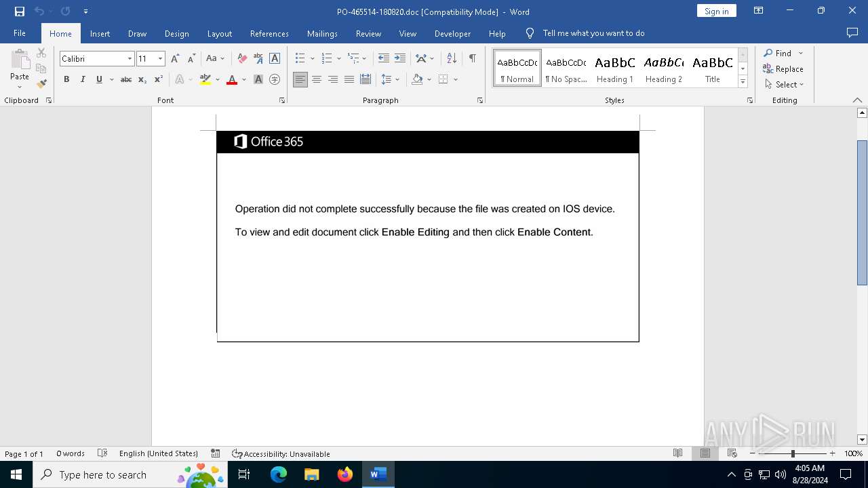
Task: Click Accessibility: Unavailable in status bar
Action: click(281, 453)
